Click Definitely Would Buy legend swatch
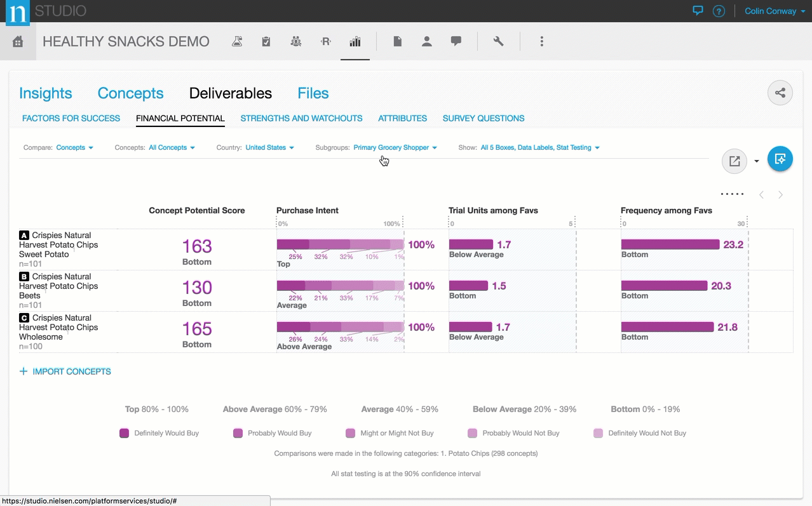Viewport: 812px width, 506px height. [x=125, y=433]
